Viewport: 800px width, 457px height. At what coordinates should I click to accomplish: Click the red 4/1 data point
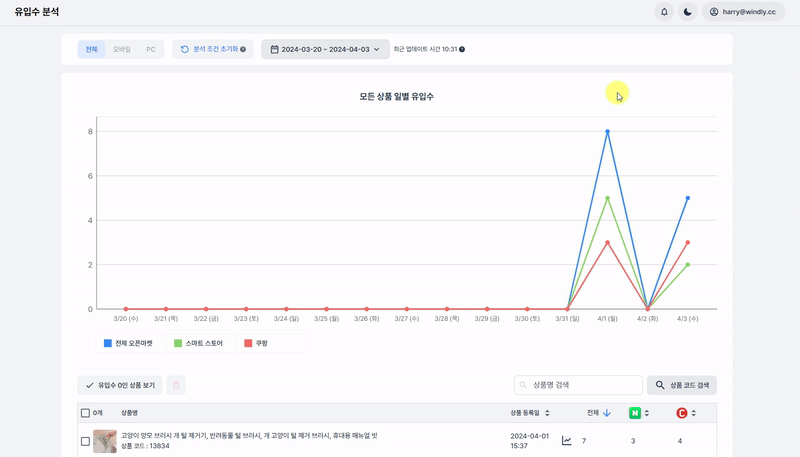(607, 243)
